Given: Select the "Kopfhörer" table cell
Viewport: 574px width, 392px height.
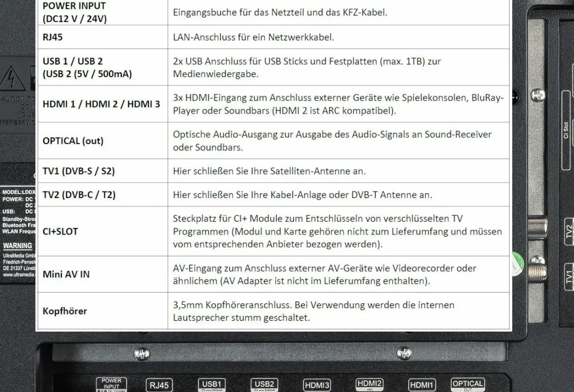Looking at the screenshot, I should [x=103, y=311].
